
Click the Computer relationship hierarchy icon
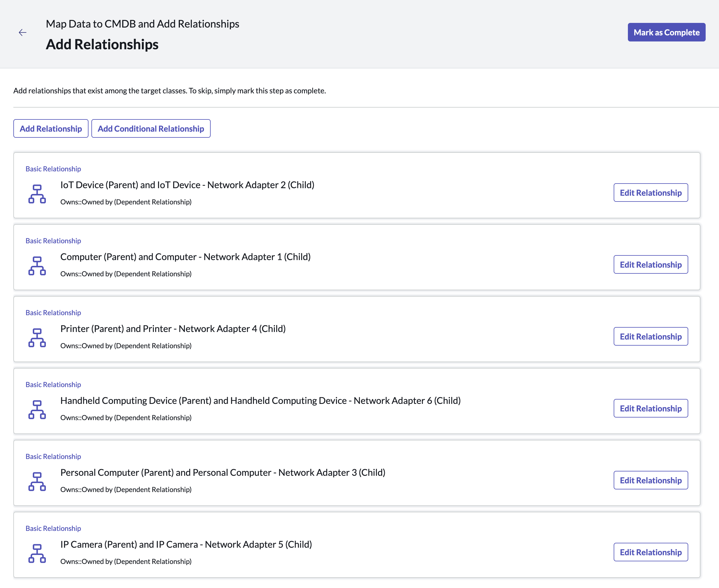point(37,266)
